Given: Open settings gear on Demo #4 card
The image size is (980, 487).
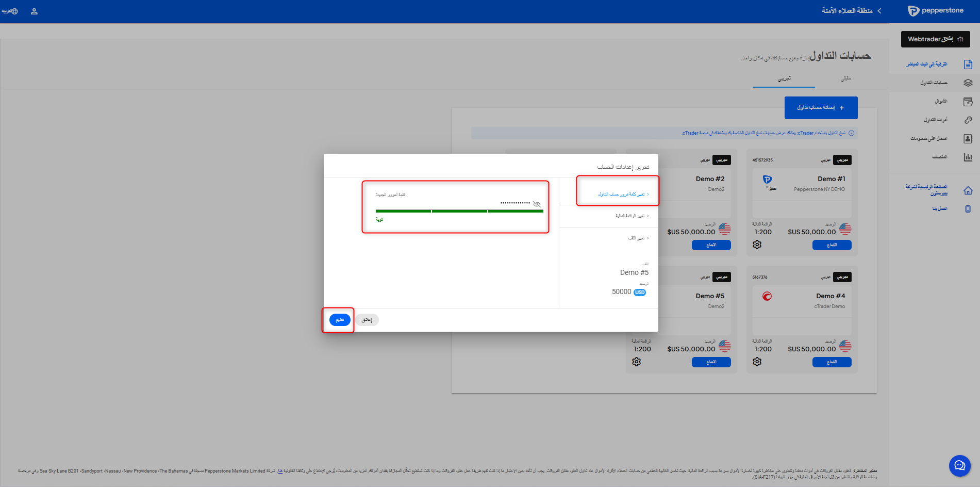Looking at the screenshot, I should tap(757, 362).
